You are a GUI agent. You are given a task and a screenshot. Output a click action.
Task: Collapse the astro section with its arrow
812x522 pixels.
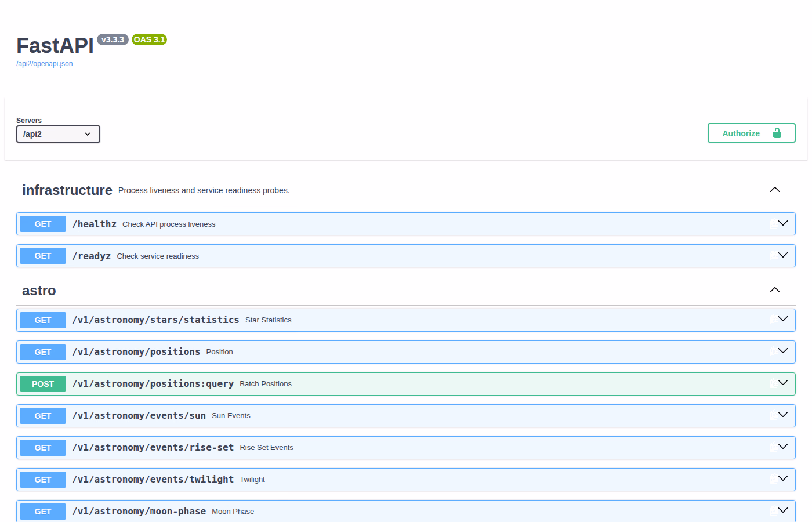pyautogui.click(x=775, y=290)
